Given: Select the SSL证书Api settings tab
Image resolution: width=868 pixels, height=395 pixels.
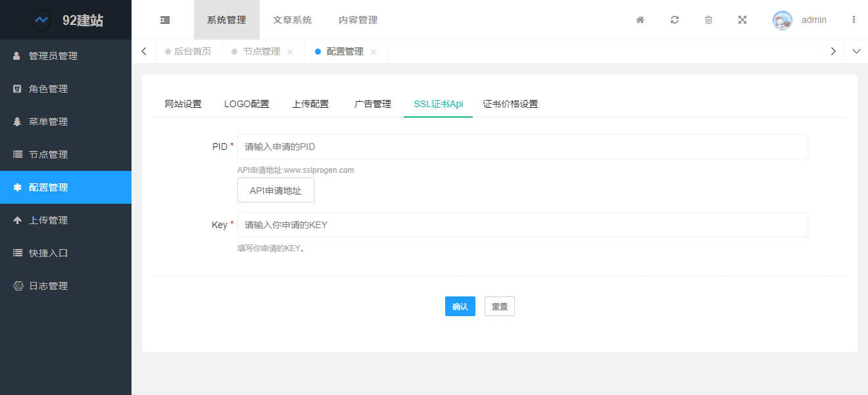Looking at the screenshot, I should (x=439, y=104).
